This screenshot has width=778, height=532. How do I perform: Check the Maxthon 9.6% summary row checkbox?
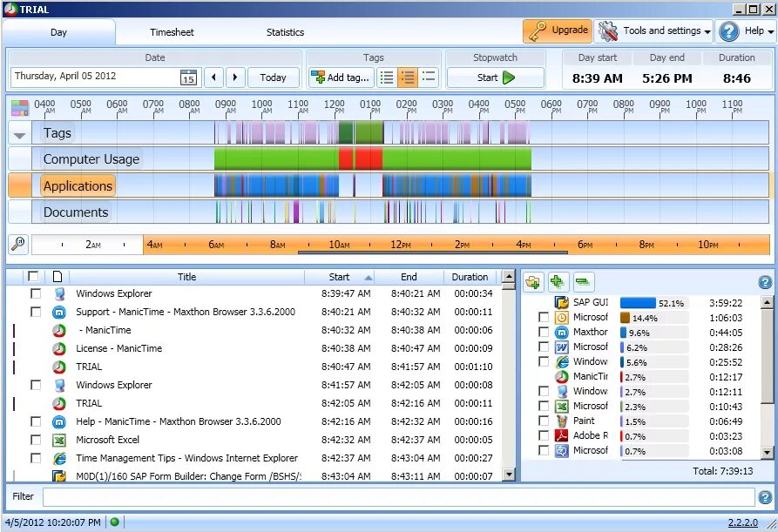click(x=544, y=333)
